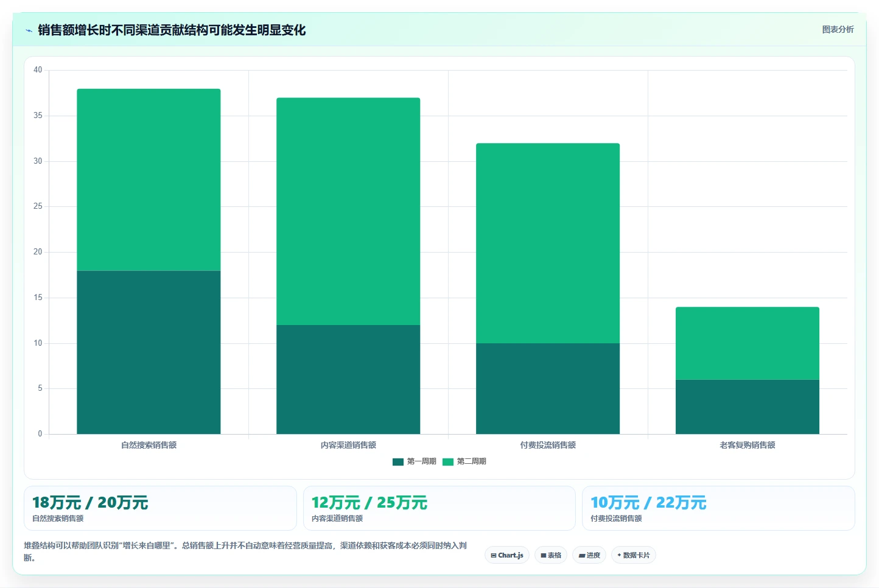Click the 18万元 / 20万元 data card value
Image resolution: width=879 pixels, height=588 pixels.
tap(90, 503)
